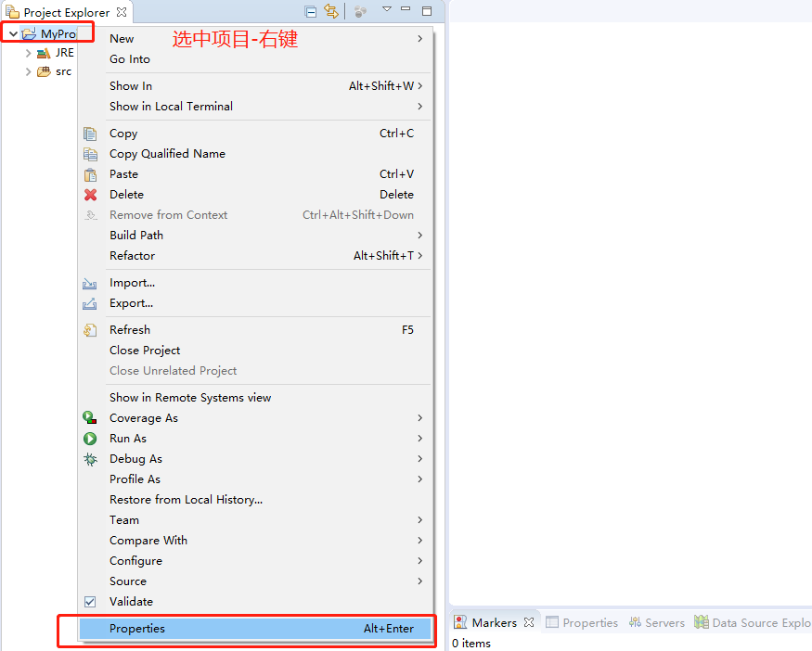Select the MyPro project folder icon
Image resolution: width=812 pixels, height=651 pixels.
point(29,34)
